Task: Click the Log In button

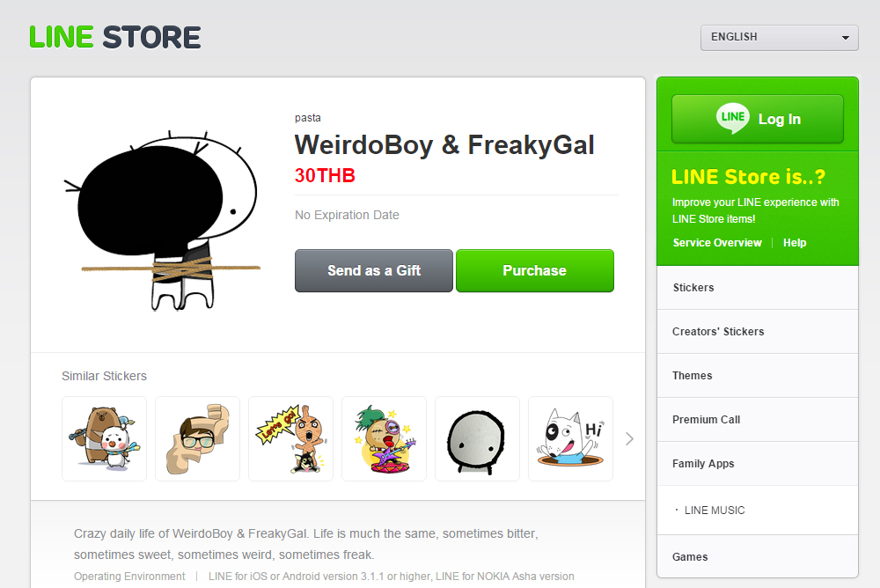Action: tap(757, 119)
